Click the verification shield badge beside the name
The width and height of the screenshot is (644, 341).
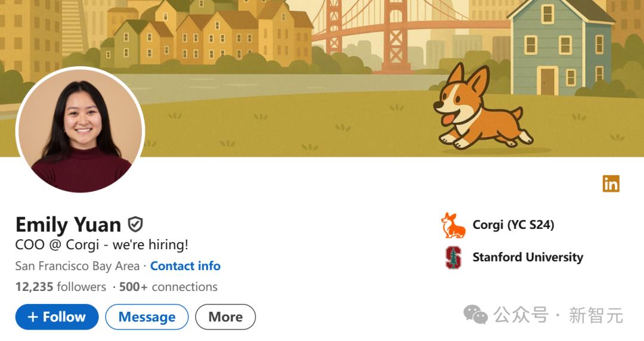(135, 225)
